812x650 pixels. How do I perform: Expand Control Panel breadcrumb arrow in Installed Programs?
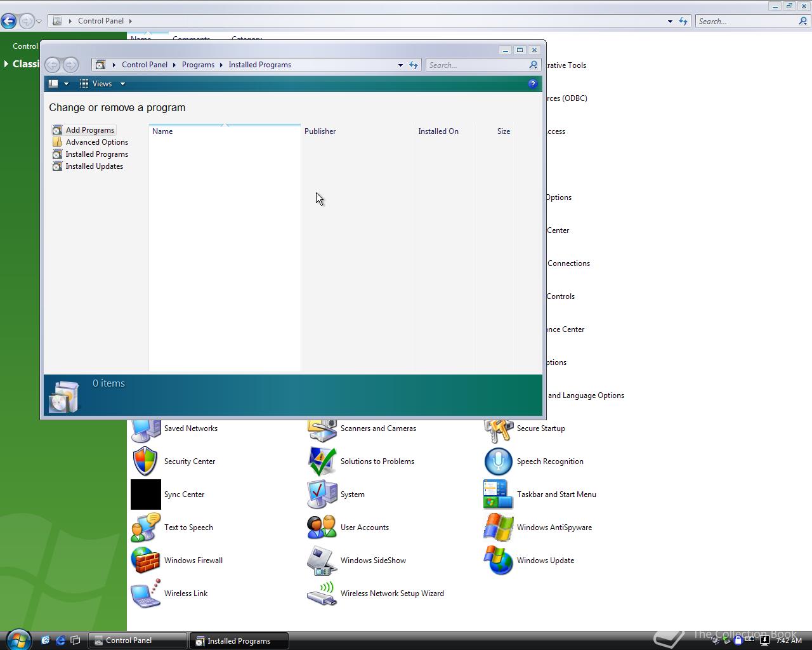[174, 65]
